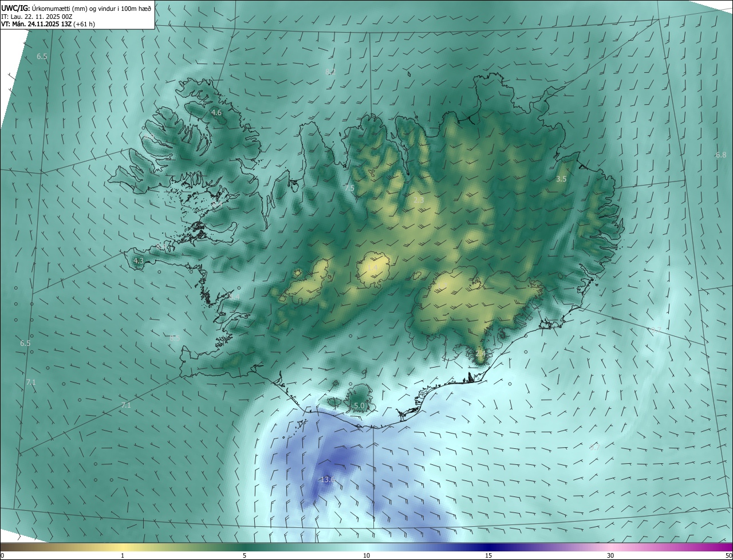Click the 1.4 value on the central glacier
733x560 pixels.
(372, 268)
